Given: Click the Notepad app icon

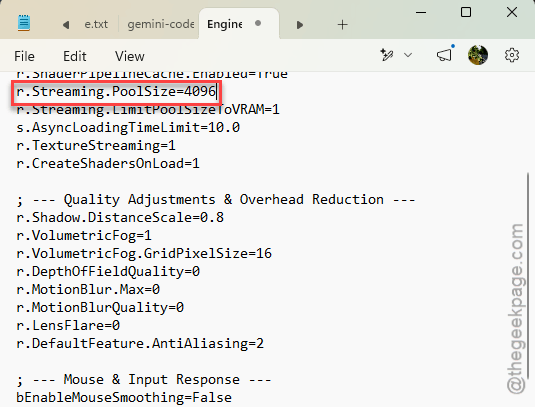Looking at the screenshot, I should click(x=24, y=24).
